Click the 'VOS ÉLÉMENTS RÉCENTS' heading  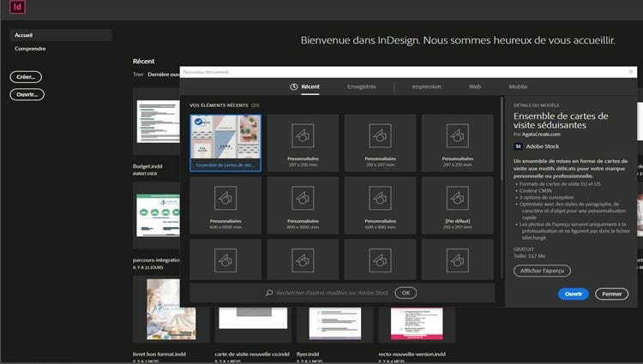pyautogui.click(x=219, y=105)
